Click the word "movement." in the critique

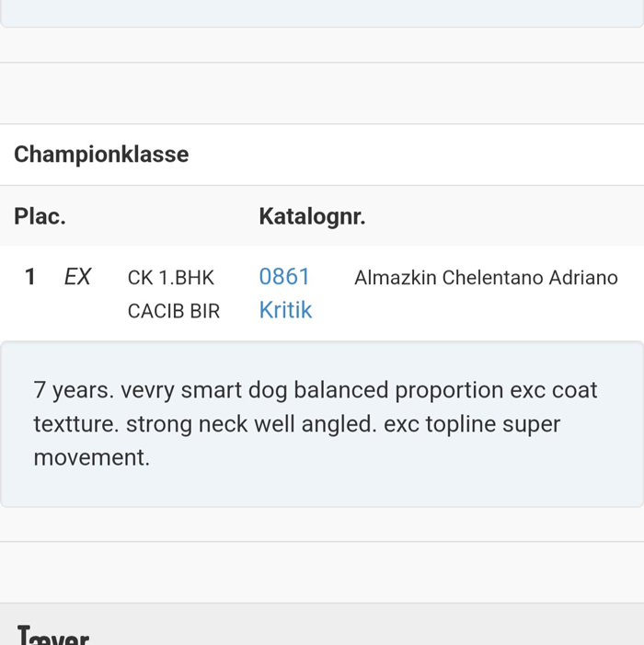tap(91, 458)
